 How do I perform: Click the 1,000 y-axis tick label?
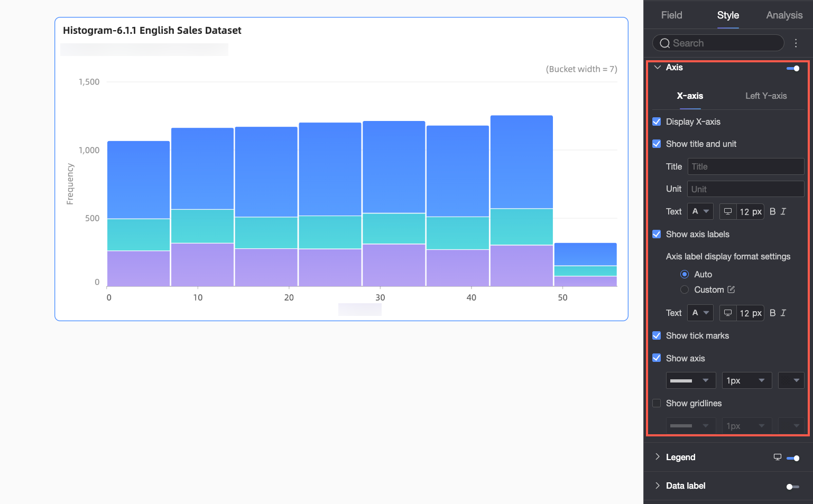89,150
